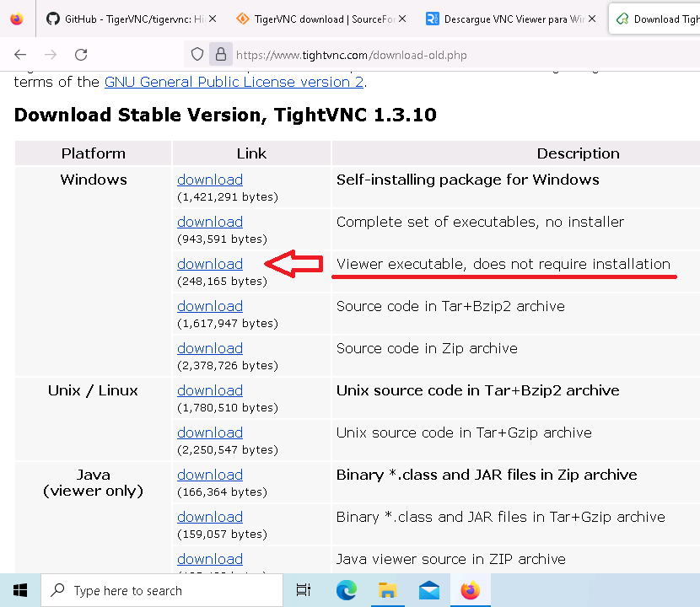The height and width of the screenshot is (607, 700).
Task: Click the '(166,364 bytes)' size text
Action: point(223,492)
